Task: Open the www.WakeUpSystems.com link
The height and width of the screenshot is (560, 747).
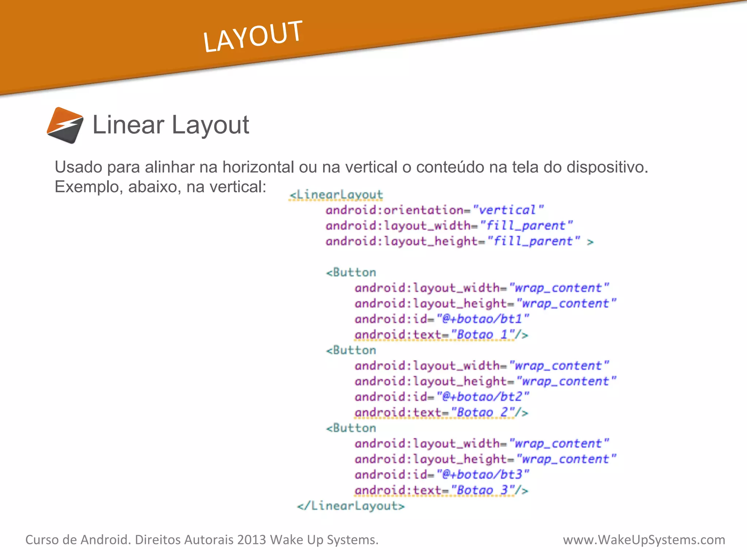Action: coord(644,540)
